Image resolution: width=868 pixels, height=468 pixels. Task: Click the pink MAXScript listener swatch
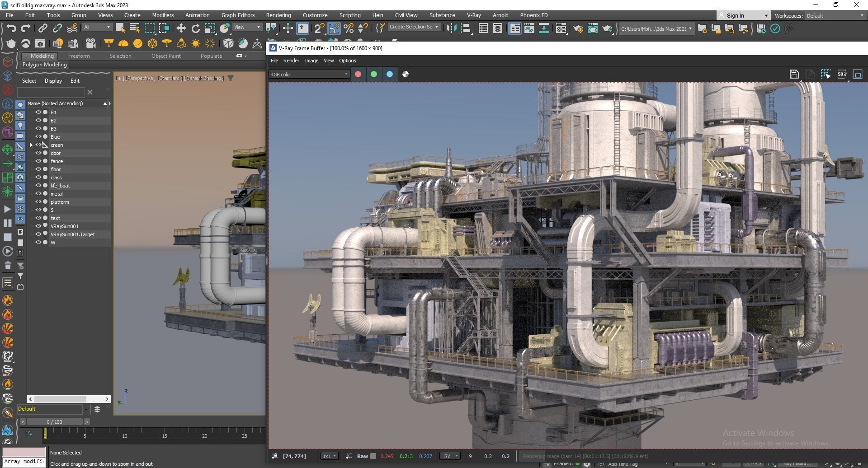point(24,452)
